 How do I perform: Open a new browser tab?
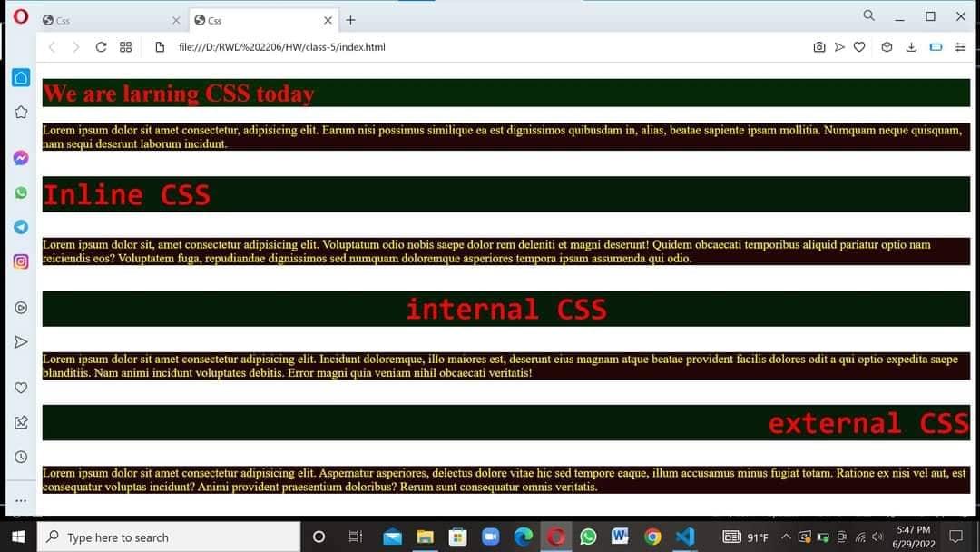(x=350, y=19)
